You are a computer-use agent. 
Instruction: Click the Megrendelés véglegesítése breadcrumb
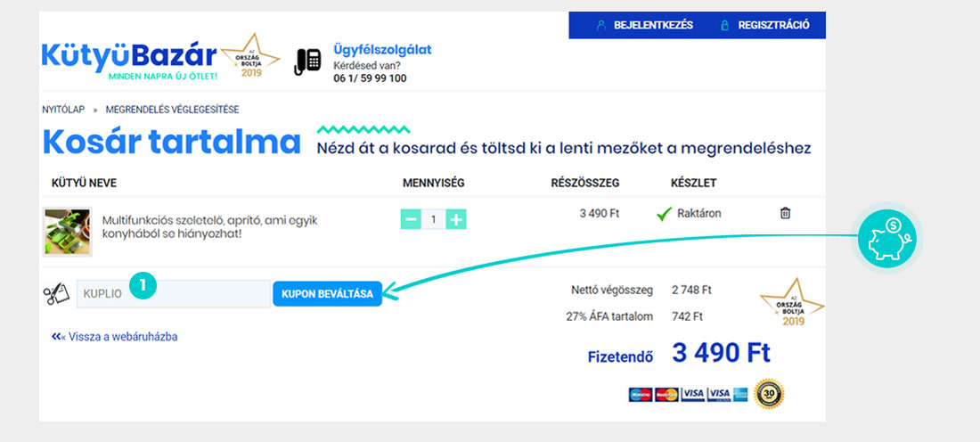pos(173,110)
